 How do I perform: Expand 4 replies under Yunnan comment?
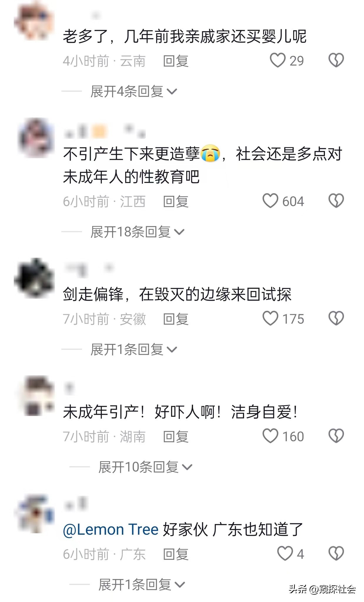point(134,91)
